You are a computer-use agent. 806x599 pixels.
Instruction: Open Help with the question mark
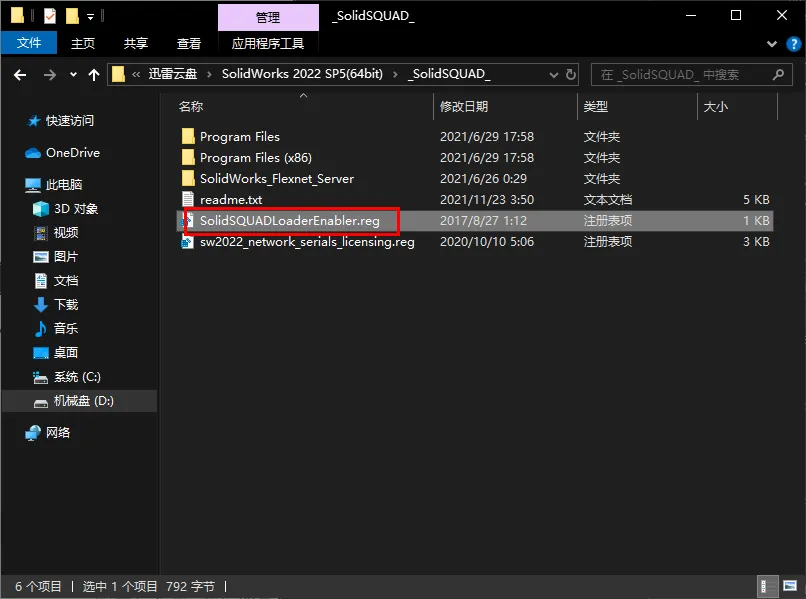(794, 44)
